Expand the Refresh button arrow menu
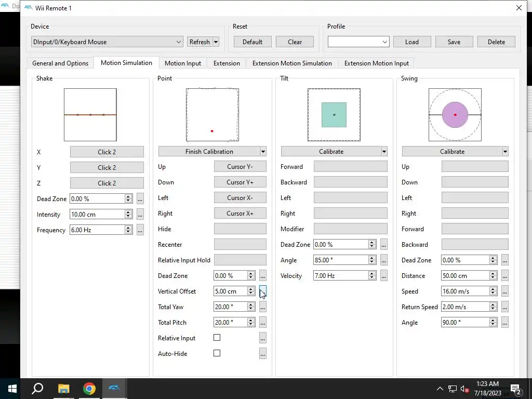Screen dimensions: 532x399 (216, 42)
